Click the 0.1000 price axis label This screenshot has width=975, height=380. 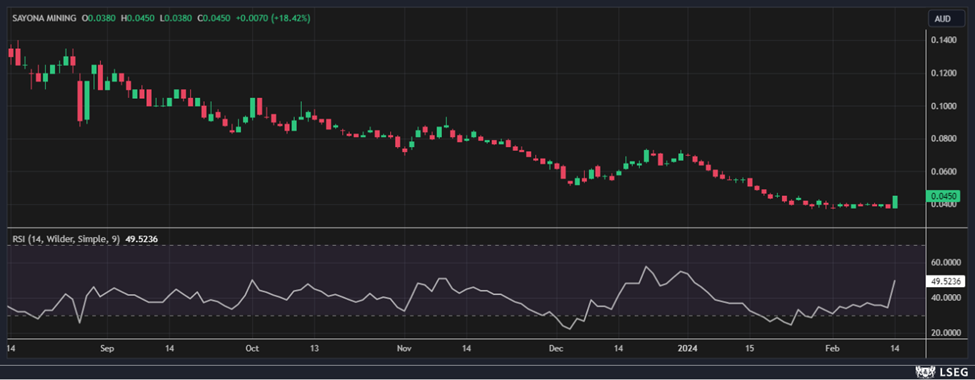(943, 106)
